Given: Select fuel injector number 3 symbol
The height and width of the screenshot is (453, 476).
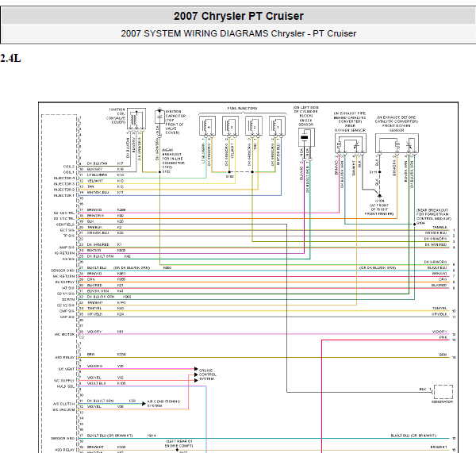Looking at the screenshot, I should [x=230, y=125].
